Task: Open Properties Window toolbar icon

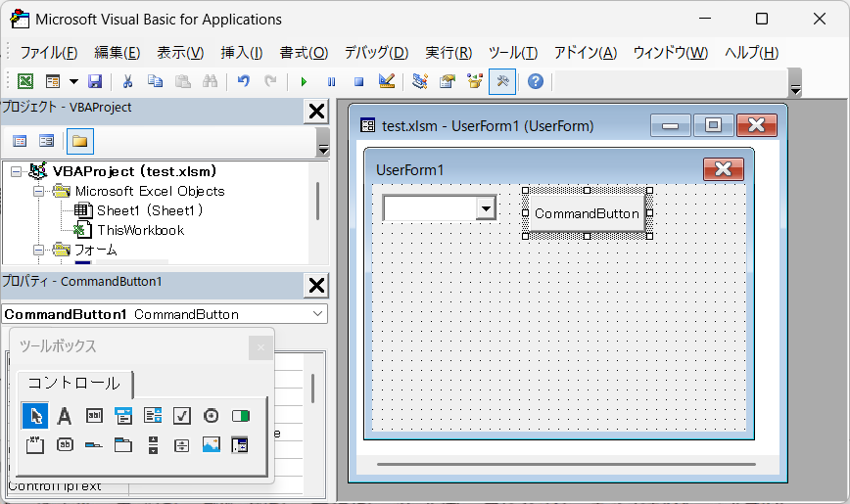Action: (448, 81)
